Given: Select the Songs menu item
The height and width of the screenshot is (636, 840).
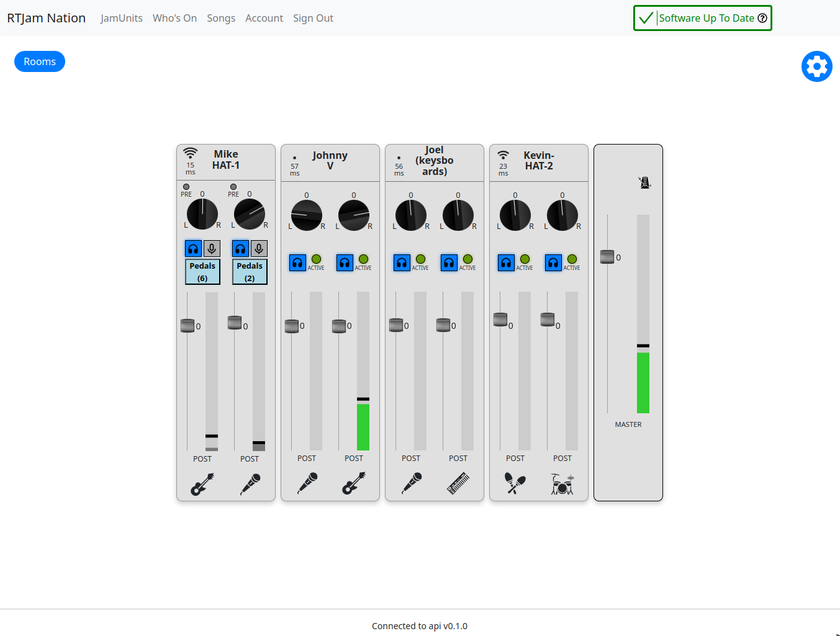Looking at the screenshot, I should 221,18.
